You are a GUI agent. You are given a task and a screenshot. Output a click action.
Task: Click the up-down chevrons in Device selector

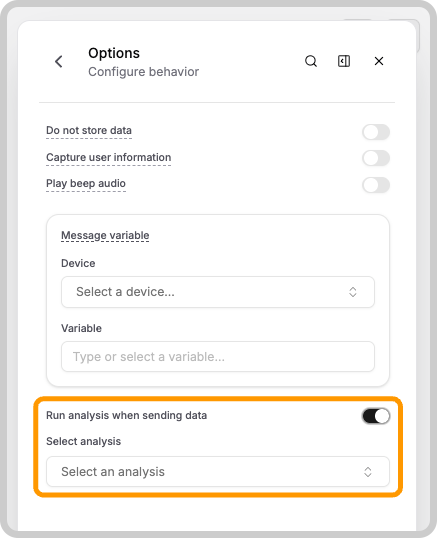point(353,292)
